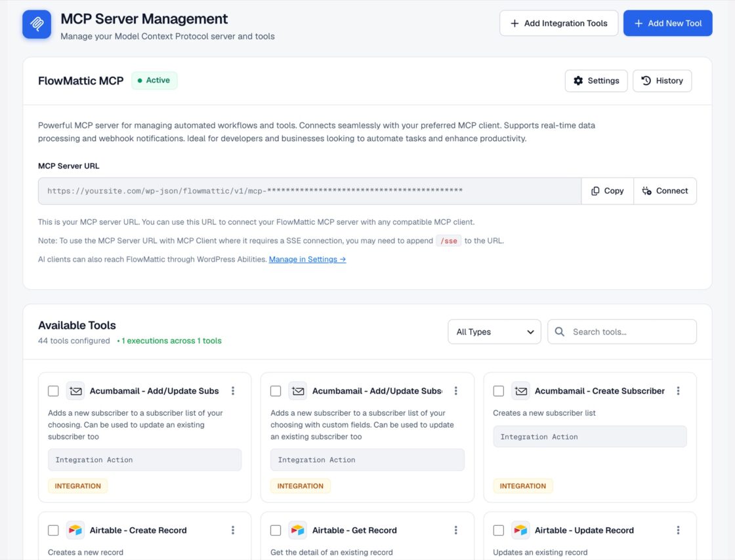This screenshot has width=735, height=560.
Task: Click the blue Add New Tool button
Action: tap(667, 23)
